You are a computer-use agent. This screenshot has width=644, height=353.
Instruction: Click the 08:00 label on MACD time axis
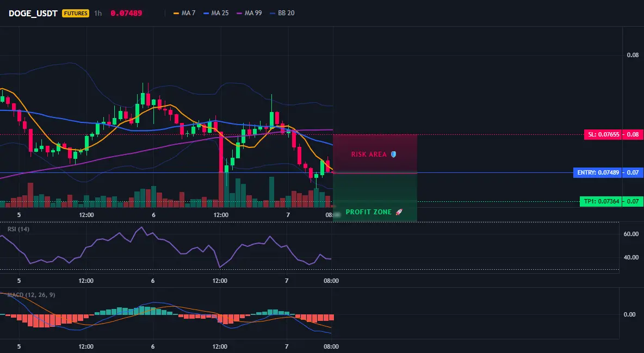pos(331,346)
